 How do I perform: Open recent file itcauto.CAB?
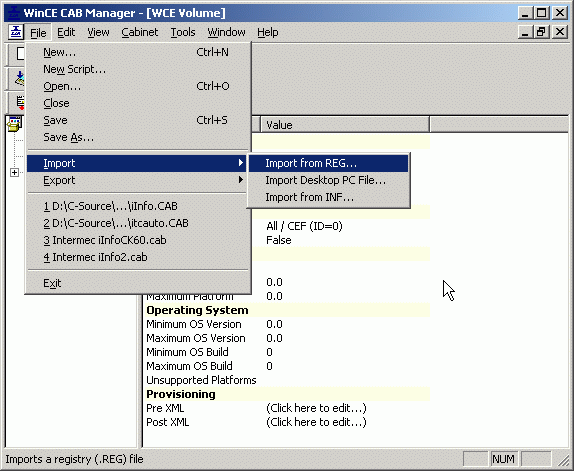point(138,223)
